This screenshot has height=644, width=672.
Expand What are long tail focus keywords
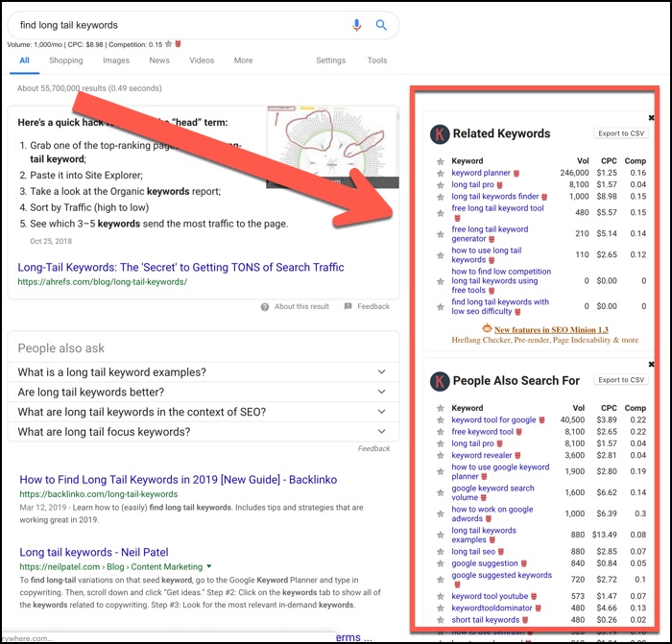381,431
